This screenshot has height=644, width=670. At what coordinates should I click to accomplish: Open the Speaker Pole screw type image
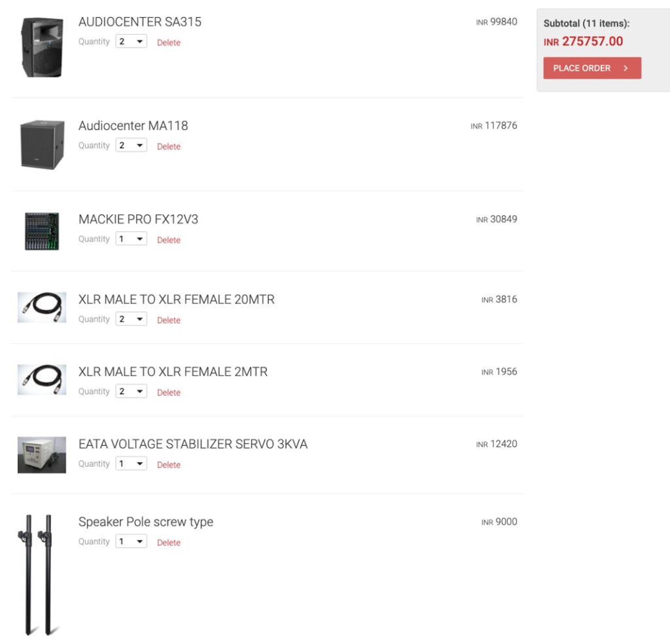[x=39, y=575]
